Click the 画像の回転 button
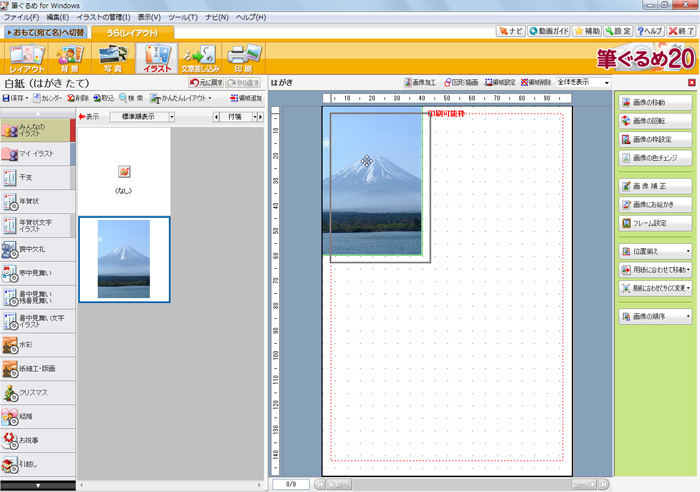 tap(655, 120)
